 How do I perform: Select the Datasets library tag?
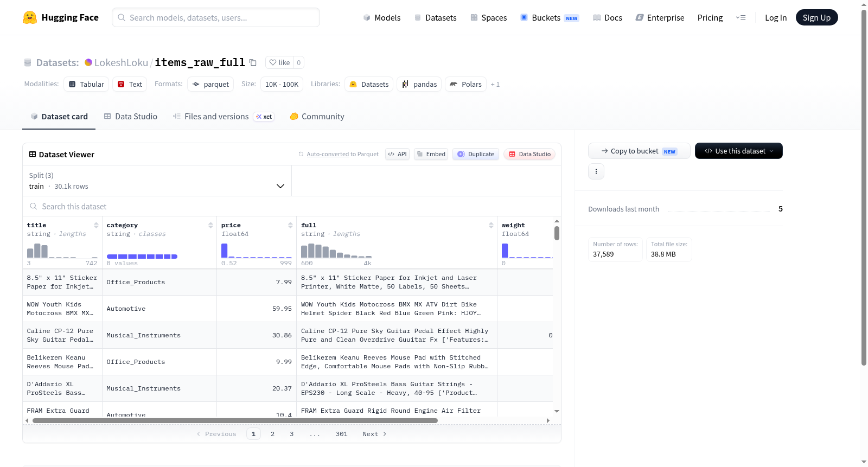[x=369, y=84]
